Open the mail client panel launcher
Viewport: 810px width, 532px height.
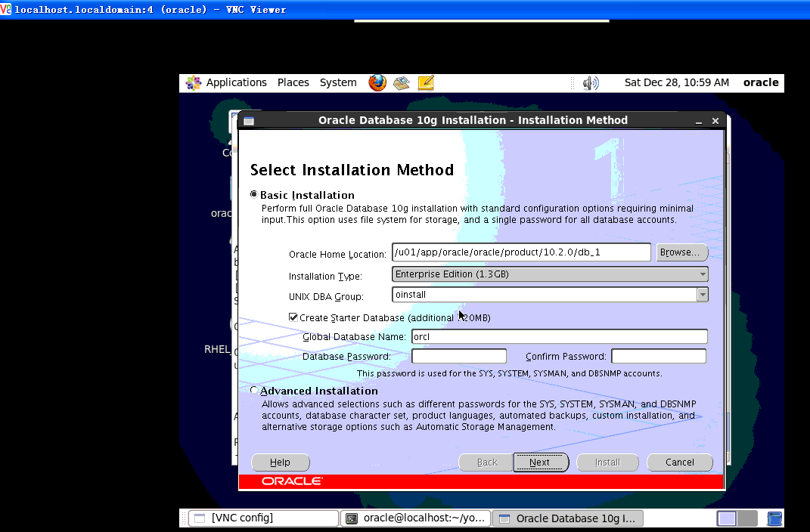coord(402,82)
